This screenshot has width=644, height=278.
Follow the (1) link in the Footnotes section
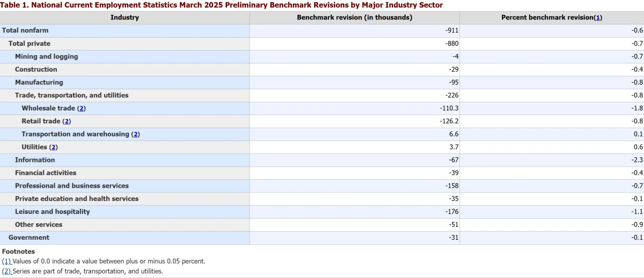coord(7,261)
